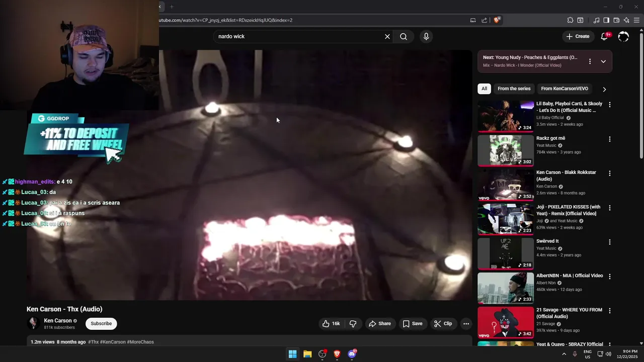Expand the playlist queue chevron
The image size is (644, 362).
coord(603,61)
